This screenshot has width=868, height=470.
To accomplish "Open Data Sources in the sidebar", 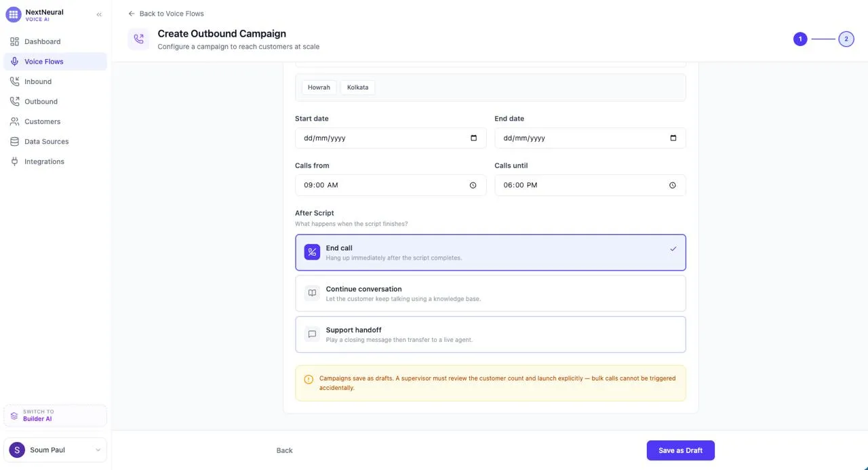I will pos(55,142).
